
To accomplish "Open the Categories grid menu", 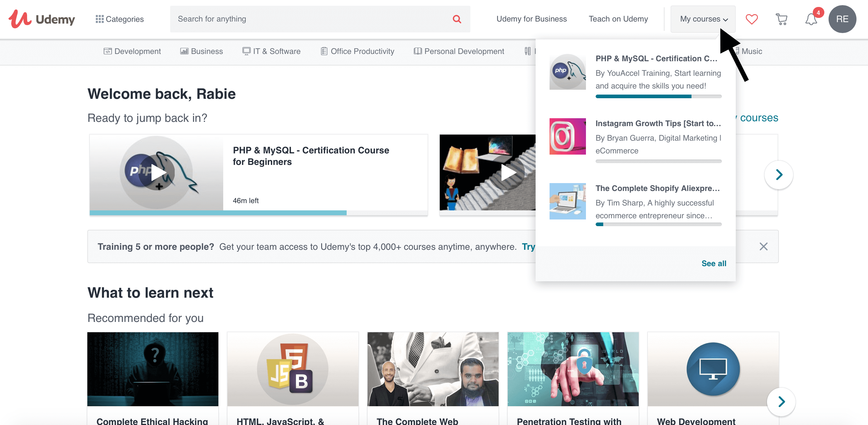I will click(119, 19).
